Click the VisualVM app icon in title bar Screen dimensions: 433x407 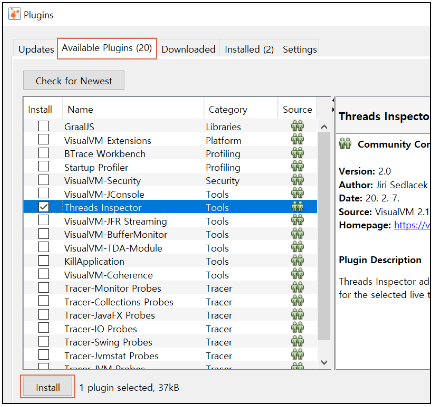14,14
